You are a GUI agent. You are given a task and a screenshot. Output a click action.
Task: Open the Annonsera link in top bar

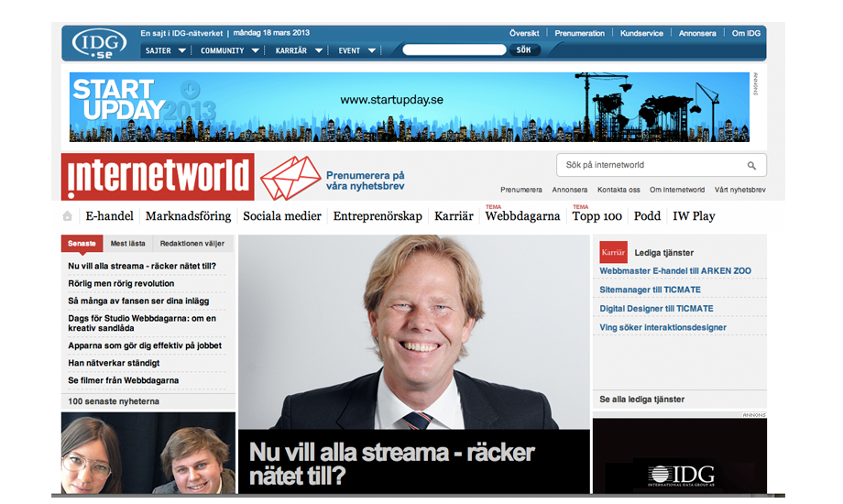coord(697,33)
